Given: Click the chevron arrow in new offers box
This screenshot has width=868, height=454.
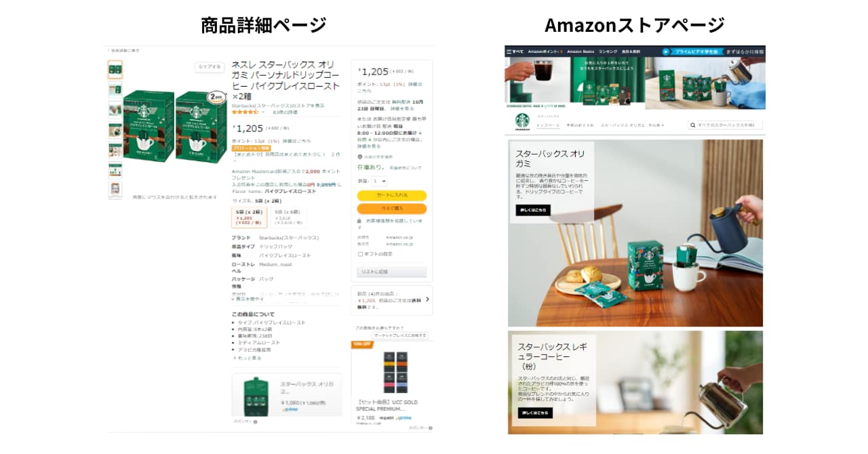Looking at the screenshot, I should pos(428,298).
